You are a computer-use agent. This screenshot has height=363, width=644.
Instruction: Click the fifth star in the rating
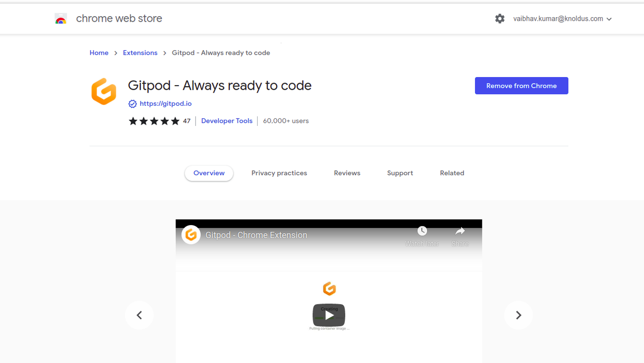[x=176, y=121]
